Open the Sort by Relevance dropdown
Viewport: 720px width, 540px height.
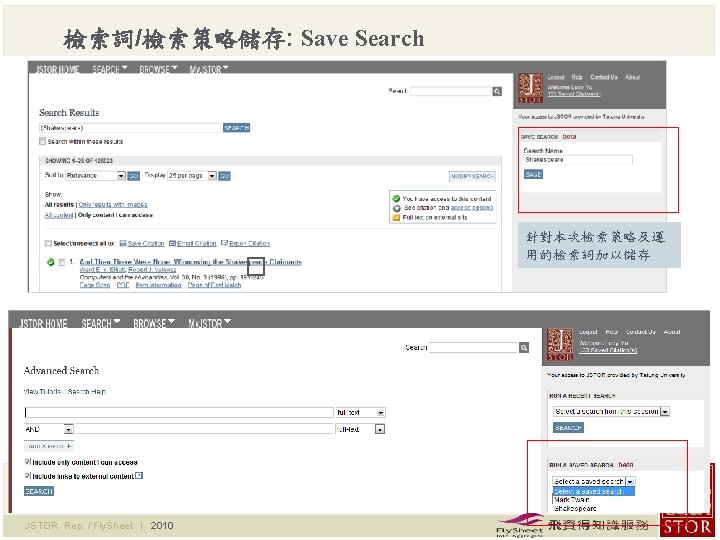96,175
